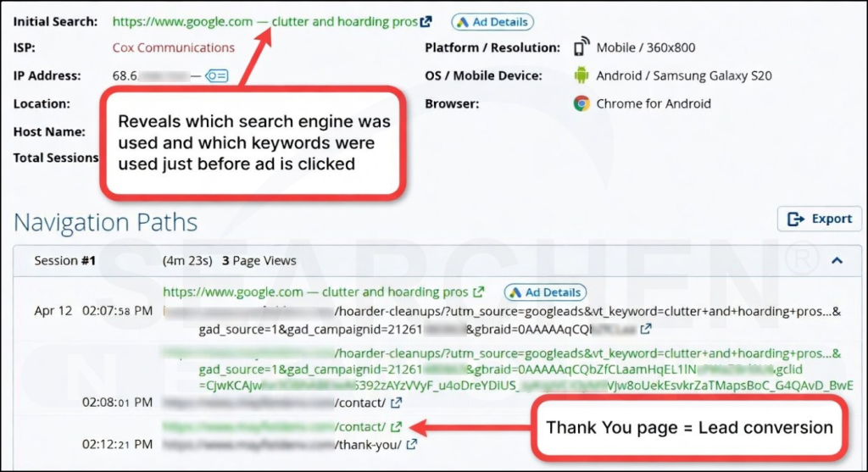Click the Android OS icon
The image size is (868, 472).
tap(581, 75)
